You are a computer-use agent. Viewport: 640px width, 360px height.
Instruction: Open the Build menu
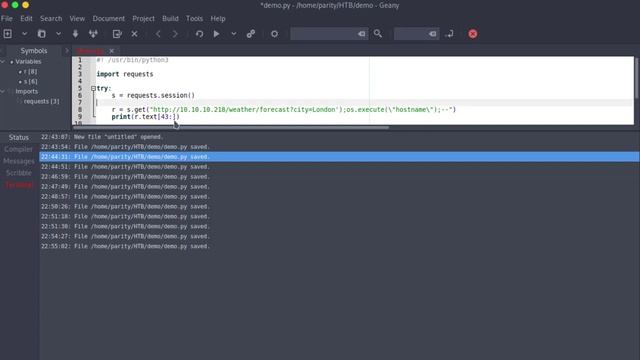(170, 18)
